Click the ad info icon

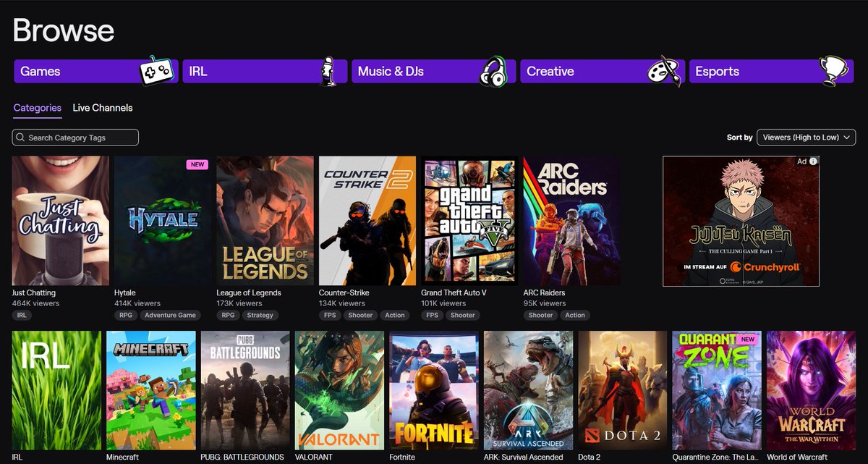[813, 161]
